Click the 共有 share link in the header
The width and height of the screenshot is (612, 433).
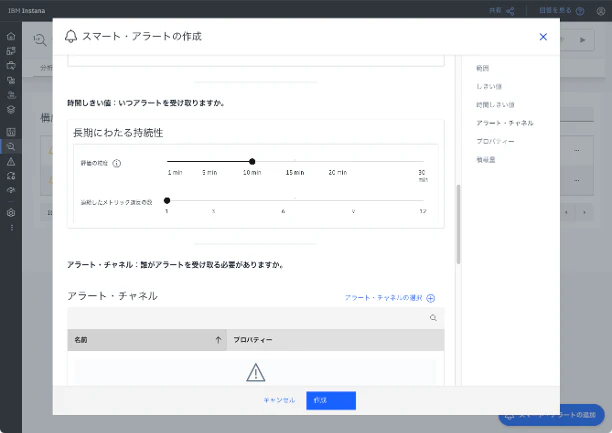[x=495, y=11]
